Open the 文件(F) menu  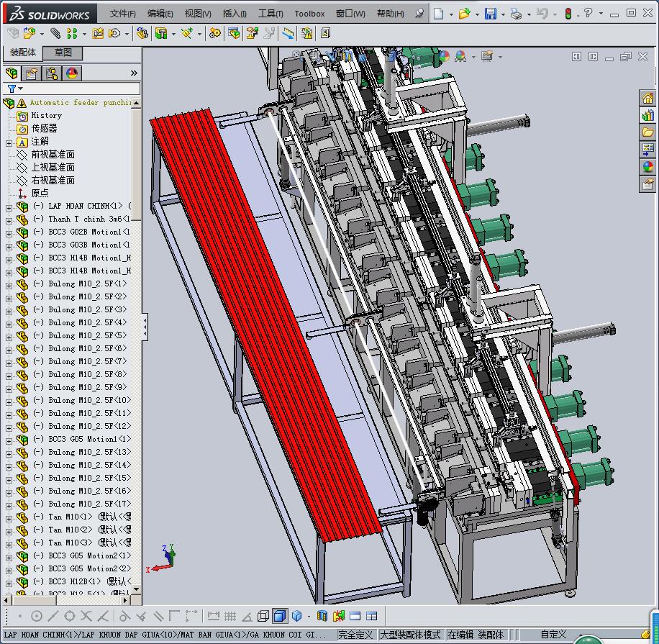click(122, 14)
